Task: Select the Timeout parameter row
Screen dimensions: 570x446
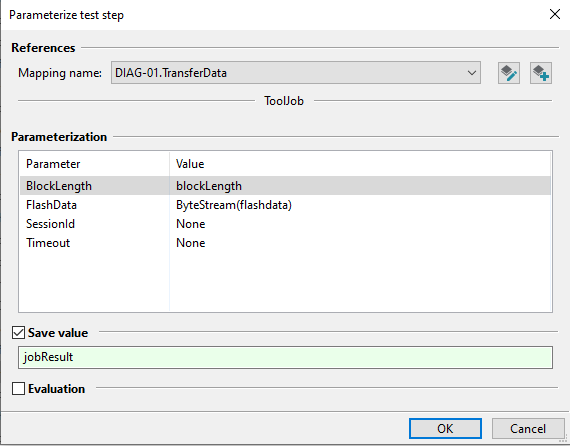Action: [285, 243]
